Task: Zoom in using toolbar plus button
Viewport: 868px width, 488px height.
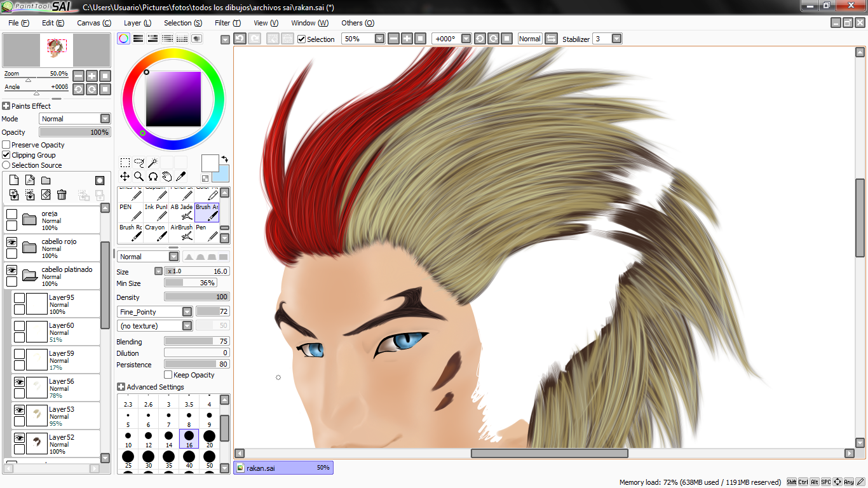Action: pos(407,39)
